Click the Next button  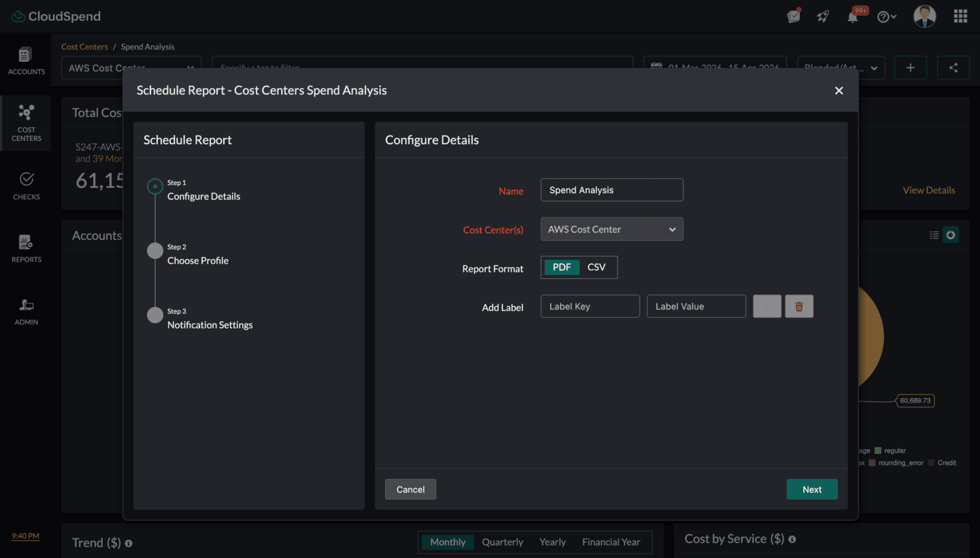point(811,489)
